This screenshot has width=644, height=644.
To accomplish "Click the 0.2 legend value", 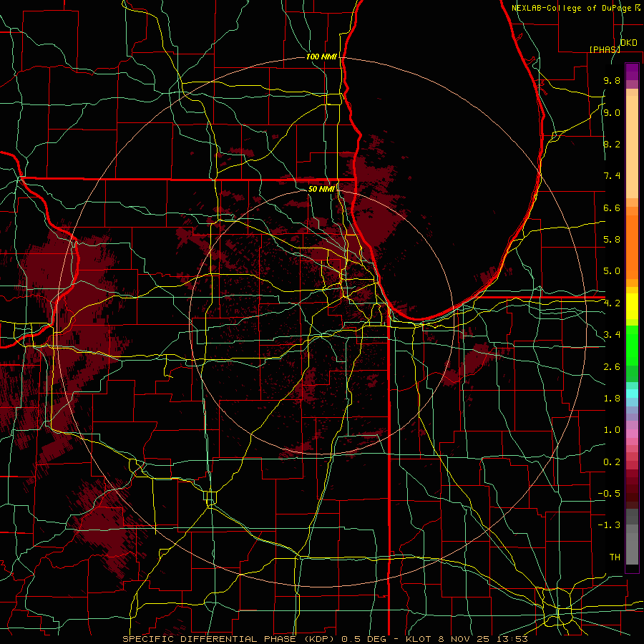I will 612,462.
